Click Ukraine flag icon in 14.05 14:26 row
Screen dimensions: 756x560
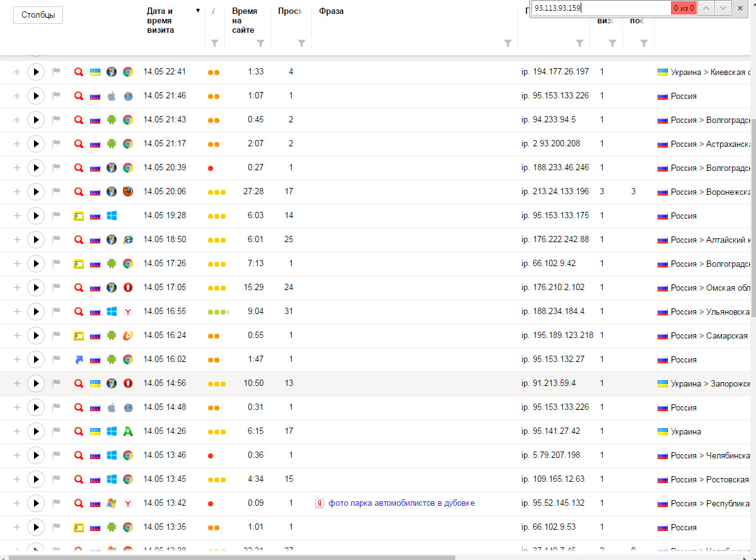(95, 432)
